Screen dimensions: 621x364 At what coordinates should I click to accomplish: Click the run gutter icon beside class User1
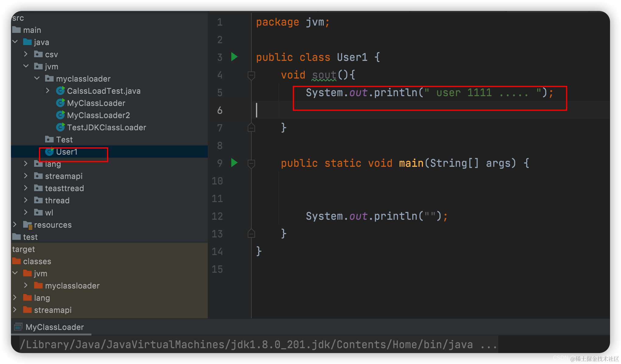[234, 57]
